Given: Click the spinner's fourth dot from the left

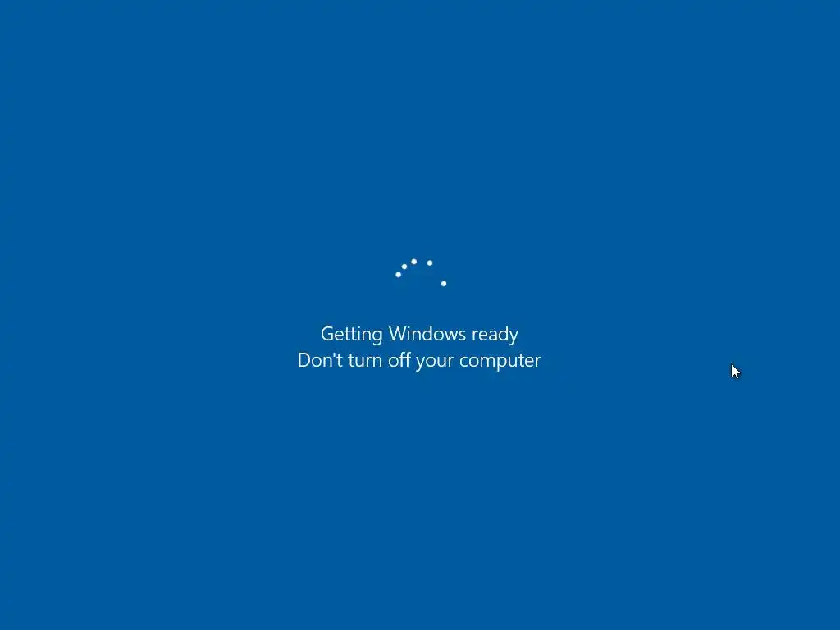Looking at the screenshot, I should [430, 263].
